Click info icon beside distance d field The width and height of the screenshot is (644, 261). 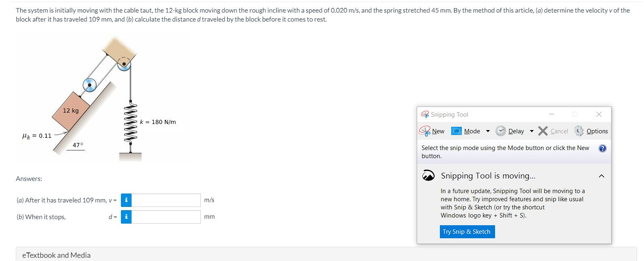coord(126,217)
